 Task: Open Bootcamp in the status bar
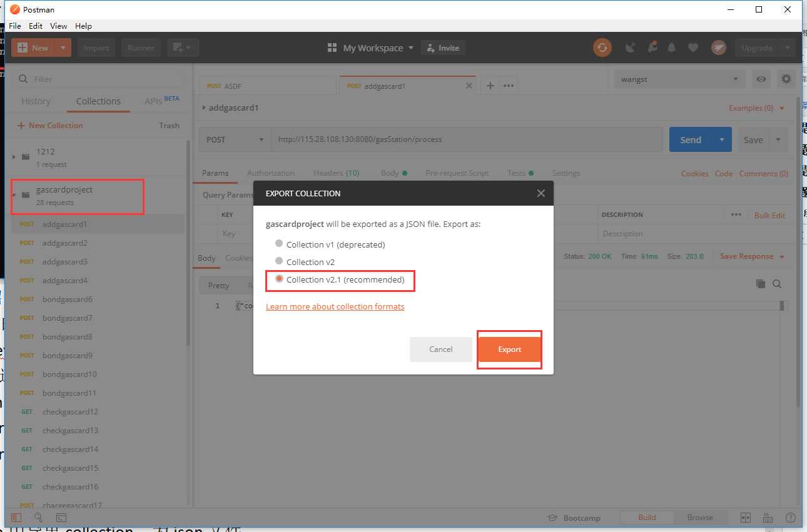574,518
